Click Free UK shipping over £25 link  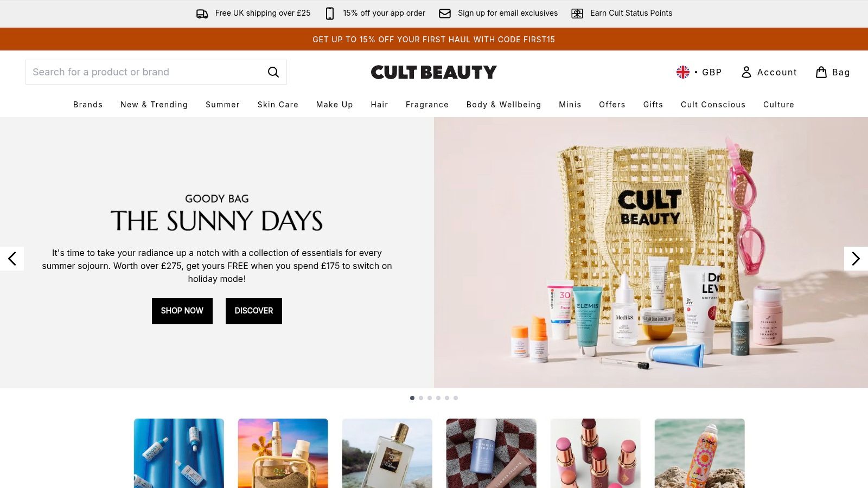point(263,13)
